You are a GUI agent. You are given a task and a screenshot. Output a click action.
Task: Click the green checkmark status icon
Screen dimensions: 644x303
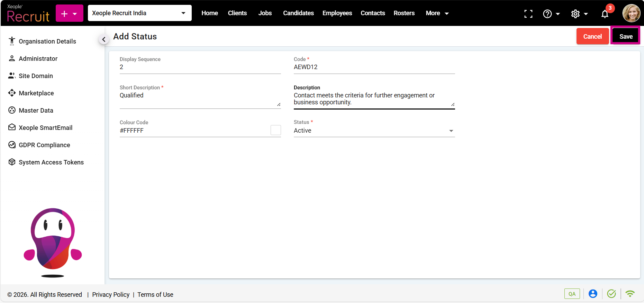pyautogui.click(x=611, y=294)
